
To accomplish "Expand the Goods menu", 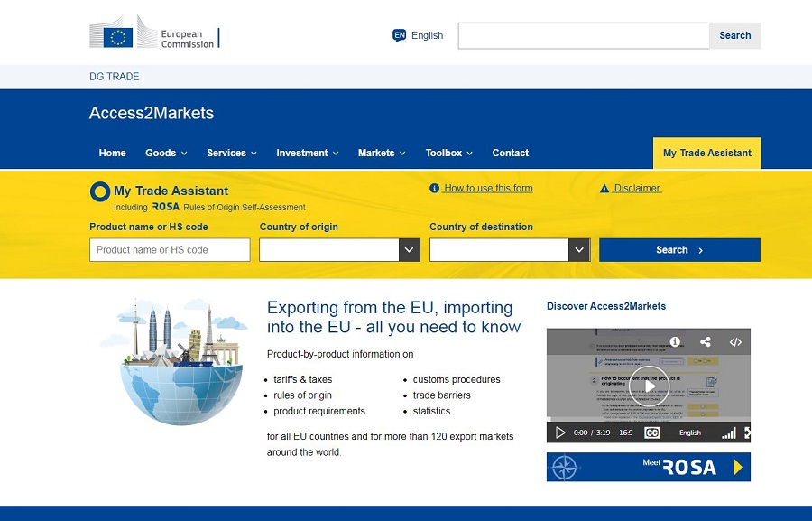I will tap(166, 154).
